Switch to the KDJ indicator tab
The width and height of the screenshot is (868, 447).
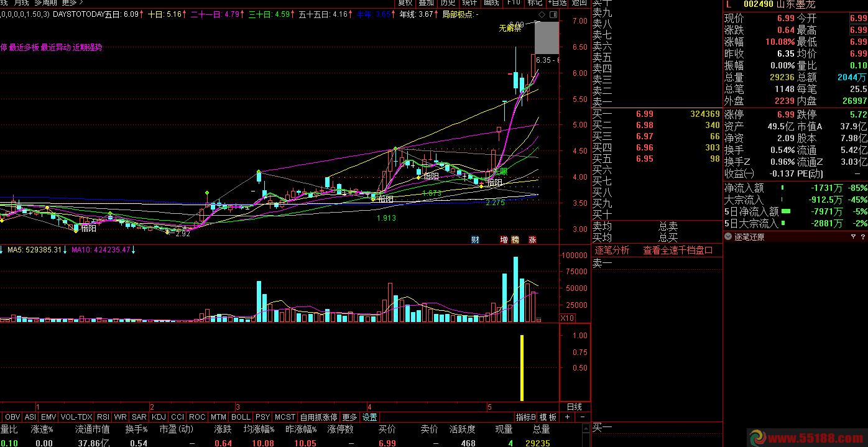(x=159, y=417)
